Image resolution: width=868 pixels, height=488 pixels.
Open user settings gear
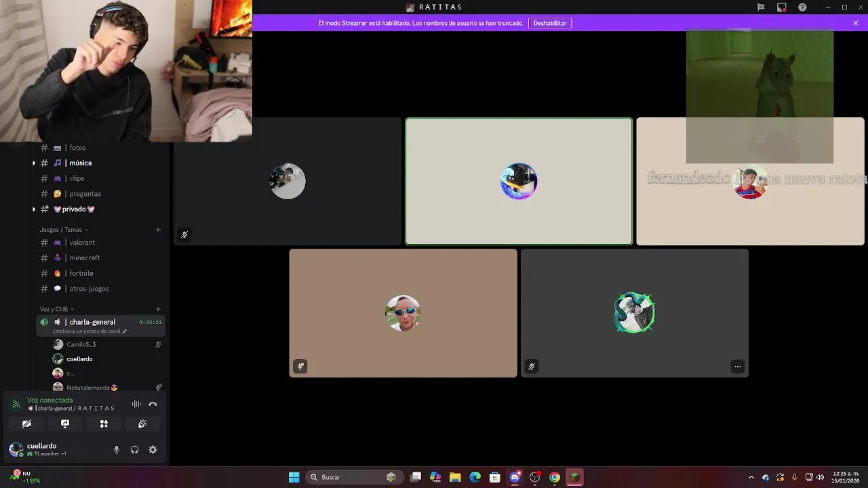[153, 449]
